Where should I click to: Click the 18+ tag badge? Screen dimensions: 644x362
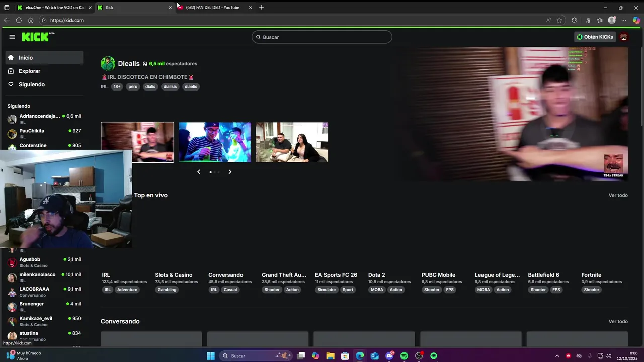[117, 86]
